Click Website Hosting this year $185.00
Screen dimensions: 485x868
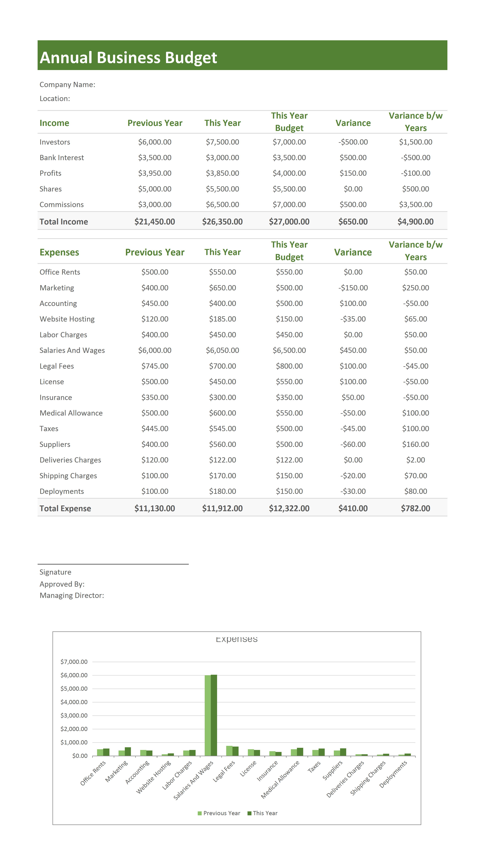[x=222, y=319]
